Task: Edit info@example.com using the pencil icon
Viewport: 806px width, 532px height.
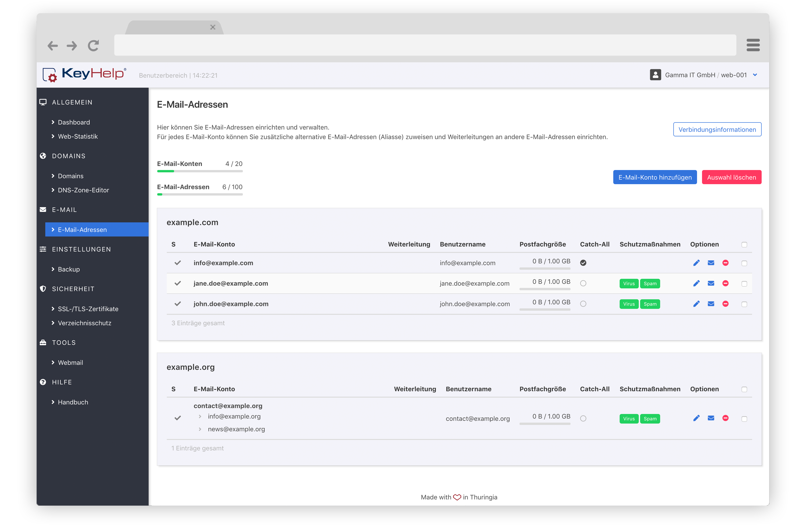Action: tap(697, 263)
